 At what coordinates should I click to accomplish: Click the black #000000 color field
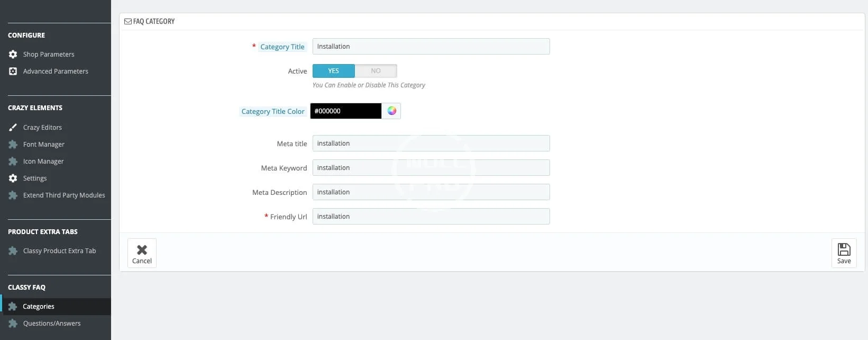(345, 111)
